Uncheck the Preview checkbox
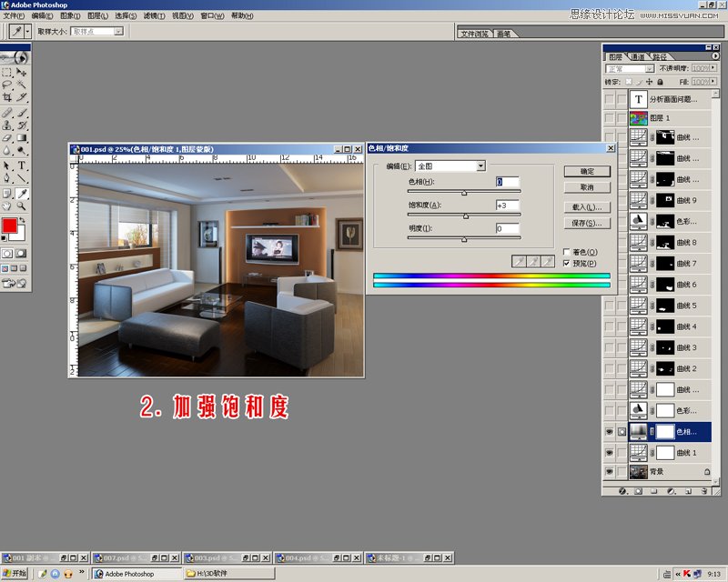Image resolution: width=728 pixels, height=582 pixels. (566, 264)
